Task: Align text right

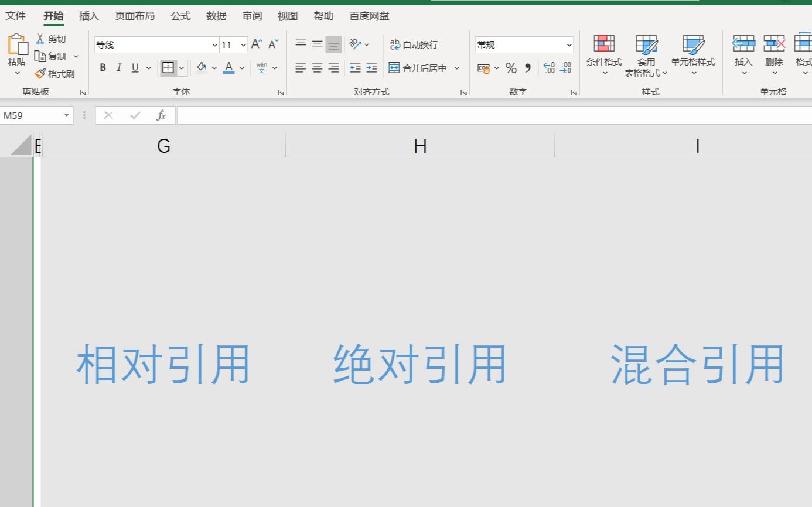Action: [x=333, y=68]
